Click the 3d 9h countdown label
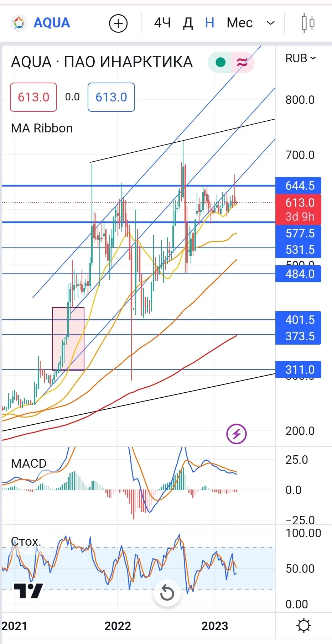Image resolution: width=332 pixels, height=644 pixels. (x=300, y=216)
